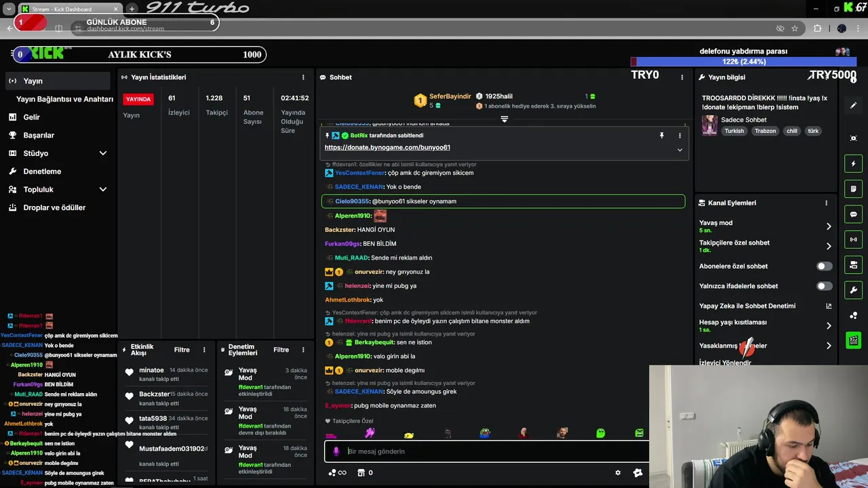Open pinned message three-dot options
The height and width of the screenshot is (488, 868).
point(679,136)
